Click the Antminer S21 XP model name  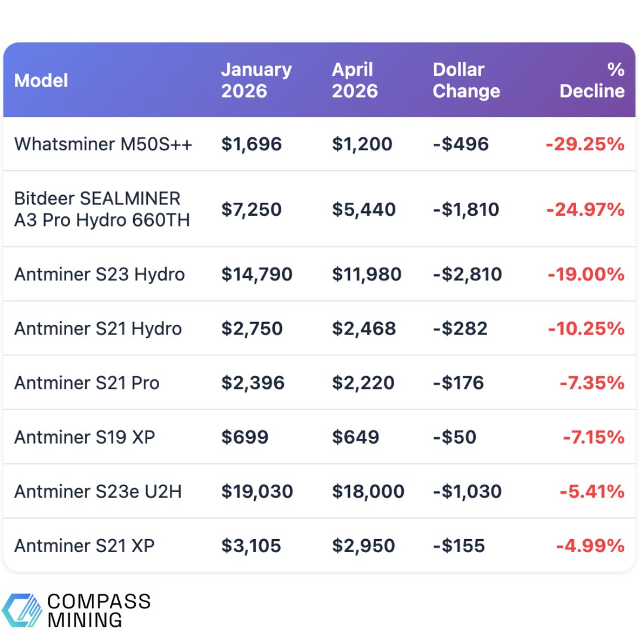coord(85,546)
